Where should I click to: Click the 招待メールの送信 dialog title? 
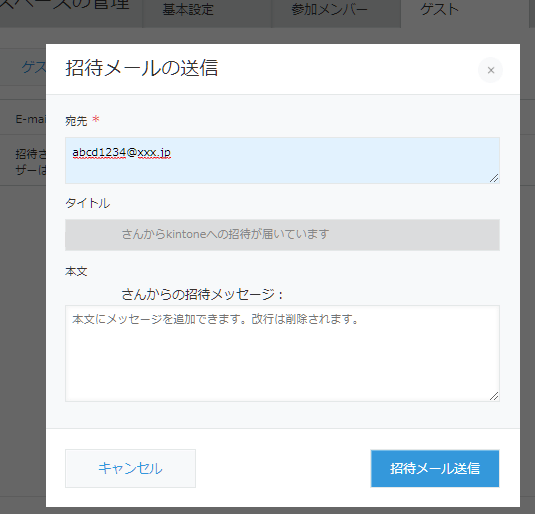coord(142,68)
